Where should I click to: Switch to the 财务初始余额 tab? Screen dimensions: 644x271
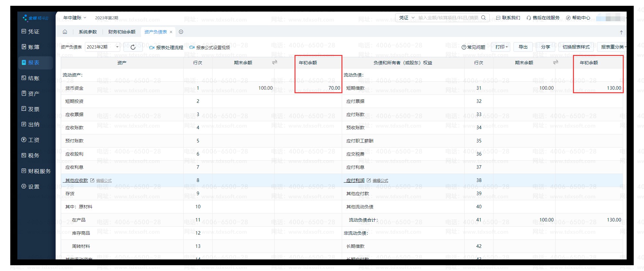pyautogui.click(x=122, y=32)
